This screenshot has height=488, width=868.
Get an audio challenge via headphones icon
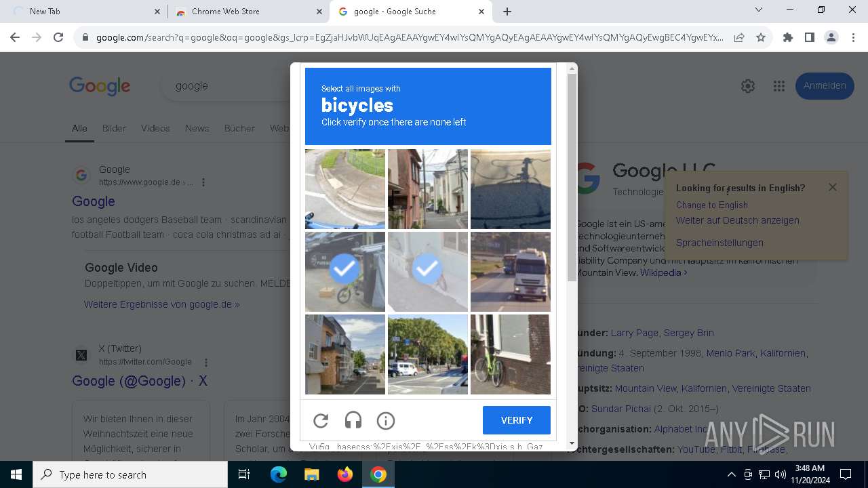(353, 421)
